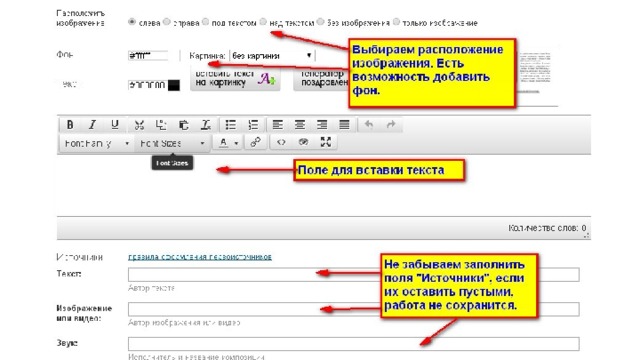Screen dimensions: 640x360
Task: Underline the selected text
Action: [x=115, y=125]
